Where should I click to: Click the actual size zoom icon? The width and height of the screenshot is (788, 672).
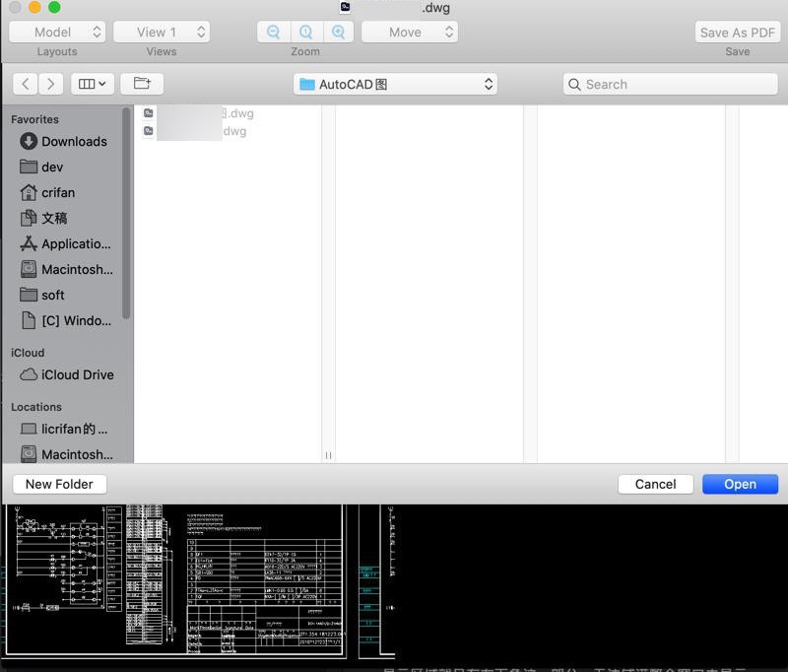[x=306, y=33]
